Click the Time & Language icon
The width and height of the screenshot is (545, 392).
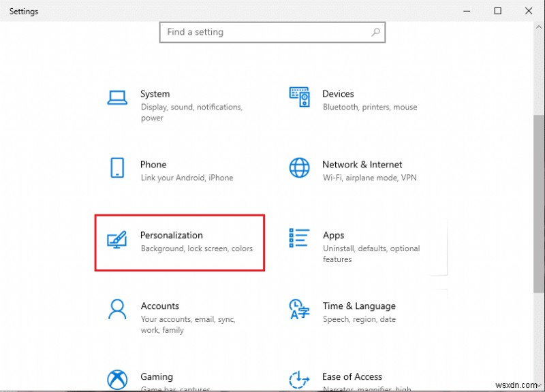pos(298,310)
